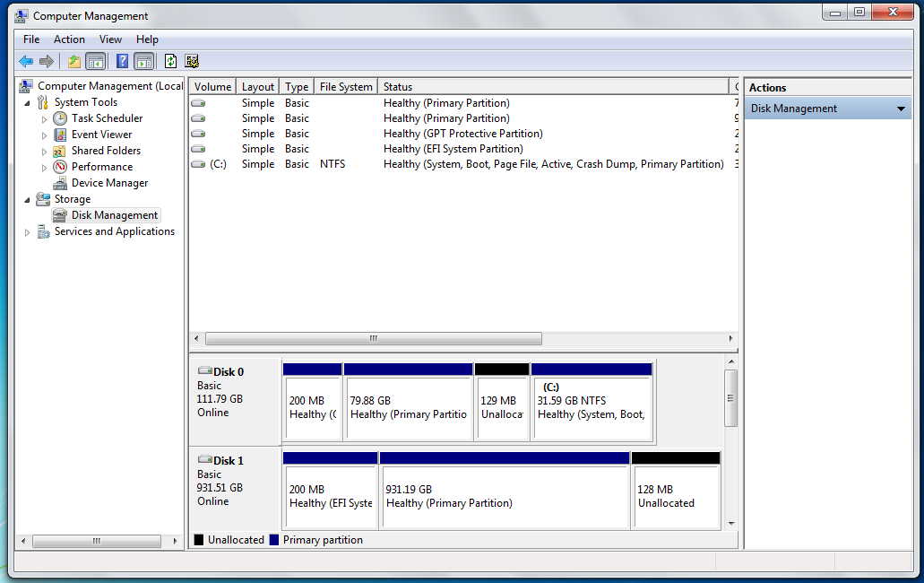The image size is (924, 583).
Task: Click the Task Scheduler clock icon
Action: point(60,118)
